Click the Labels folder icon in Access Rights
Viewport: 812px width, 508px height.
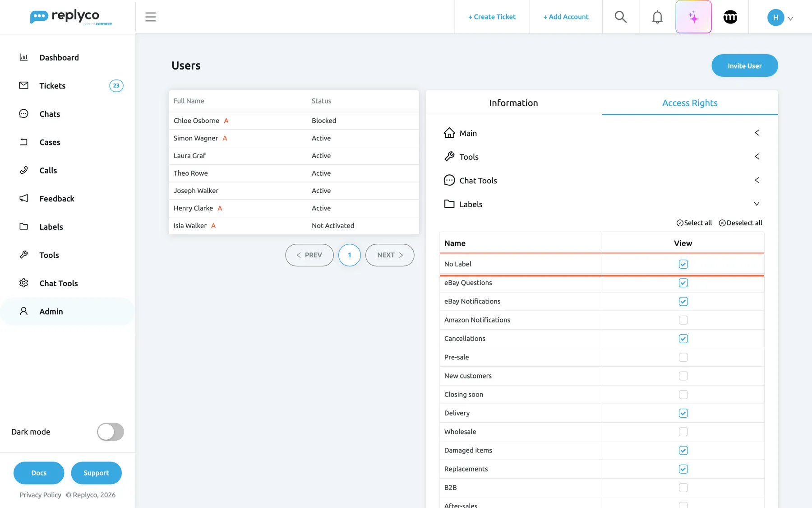tap(449, 204)
